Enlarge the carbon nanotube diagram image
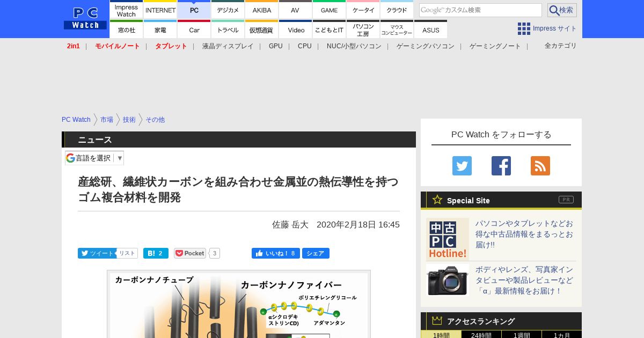This screenshot has width=644, height=338. point(239,304)
